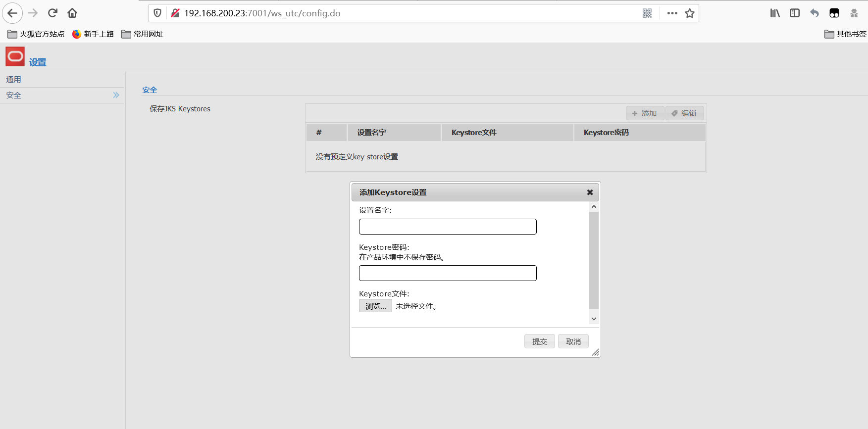Click 浏览 to choose keystore file
This screenshot has width=868, height=429.
coord(376,306)
